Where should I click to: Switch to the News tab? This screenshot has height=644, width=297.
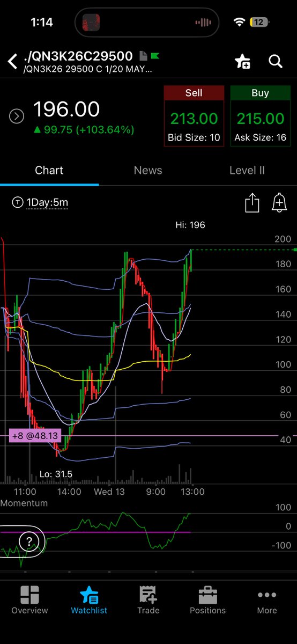point(148,170)
